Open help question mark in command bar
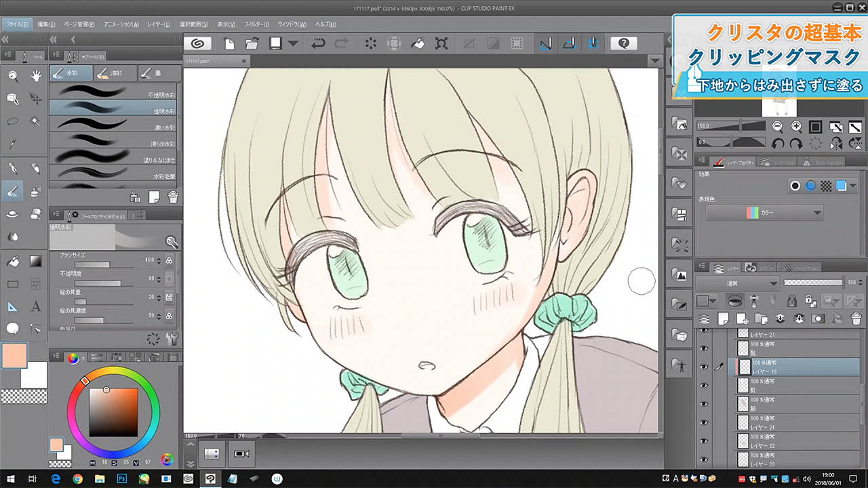 pyautogui.click(x=624, y=43)
